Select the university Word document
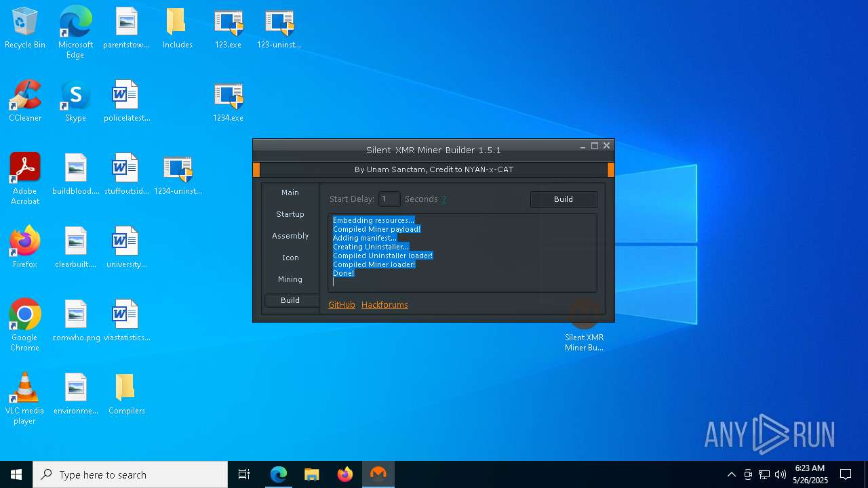Image resolution: width=868 pixels, height=488 pixels. (126, 248)
